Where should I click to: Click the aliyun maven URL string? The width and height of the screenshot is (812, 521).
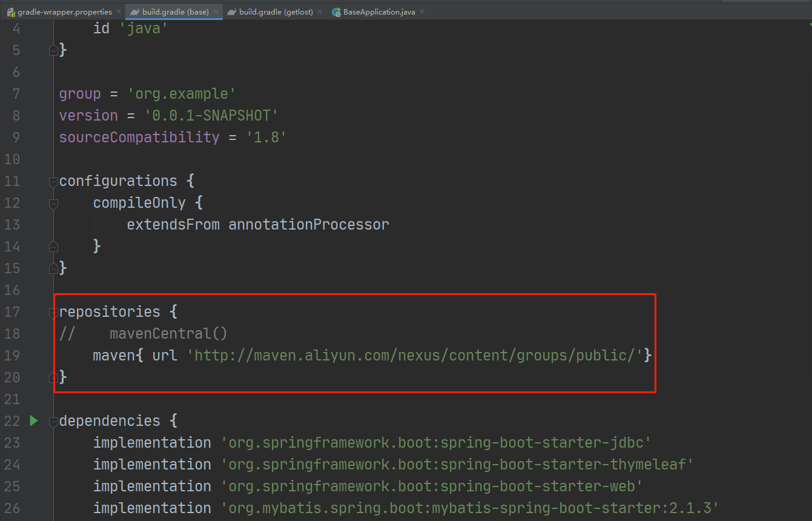(414, 355)
